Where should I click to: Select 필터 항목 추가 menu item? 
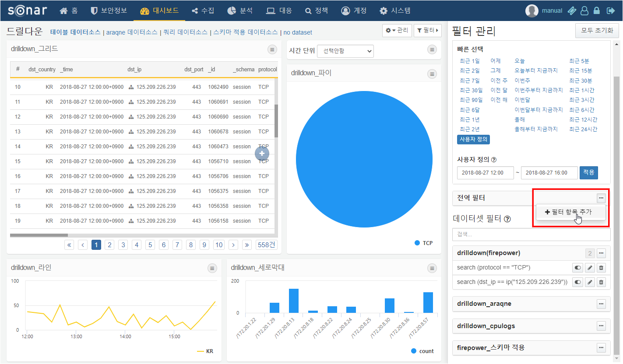[571, 212]
